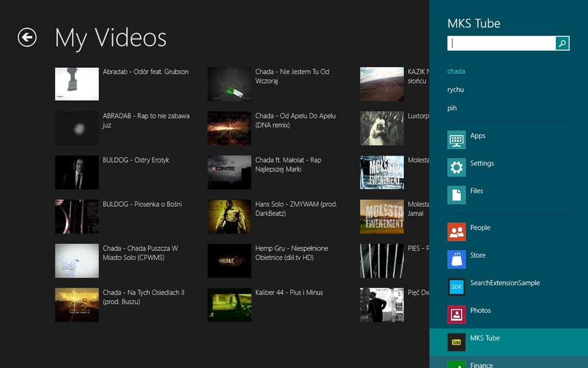Image resolution: width=588 pixels, height=368 pixels.
Task: Click title 'ABRADAB - Rap to nie zabawa juz'
Action: pos(146,121)
